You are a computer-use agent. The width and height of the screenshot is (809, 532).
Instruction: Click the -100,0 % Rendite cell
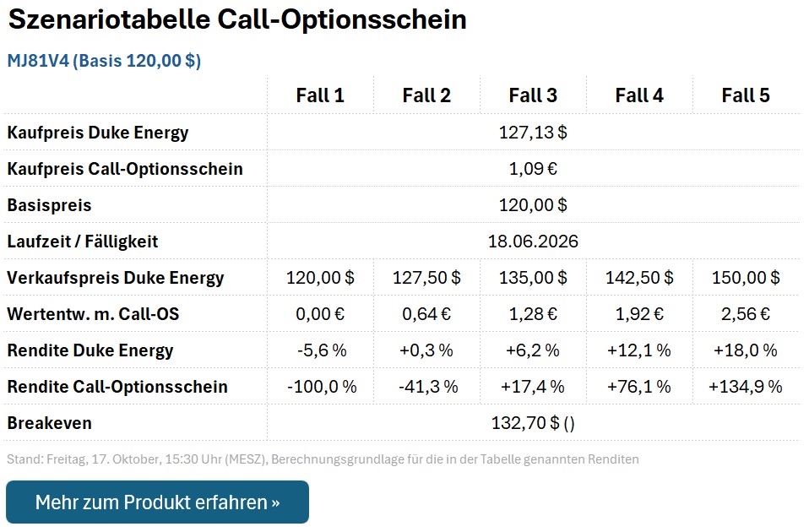[x=321, y=387]
